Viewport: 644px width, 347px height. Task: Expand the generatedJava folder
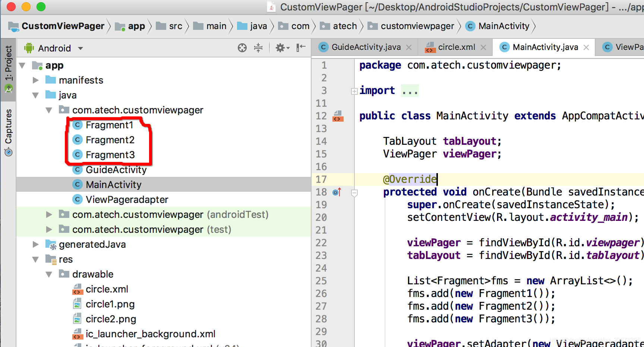pos(35,244)
